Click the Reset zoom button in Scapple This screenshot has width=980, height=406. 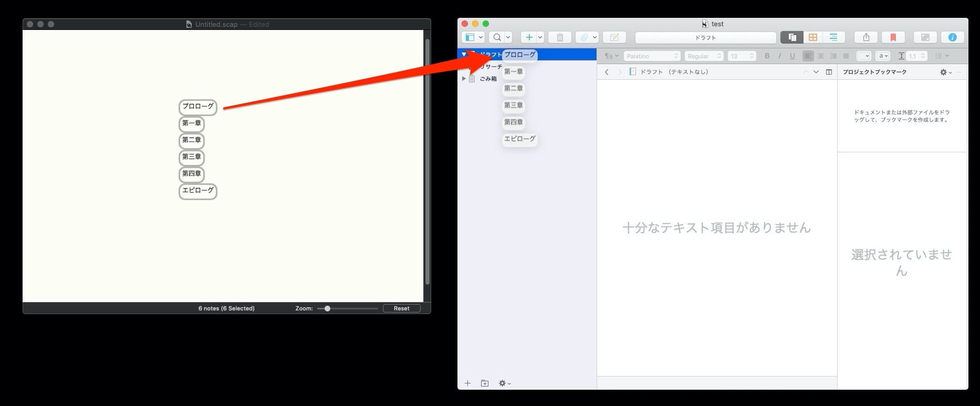tap(401, 308)
